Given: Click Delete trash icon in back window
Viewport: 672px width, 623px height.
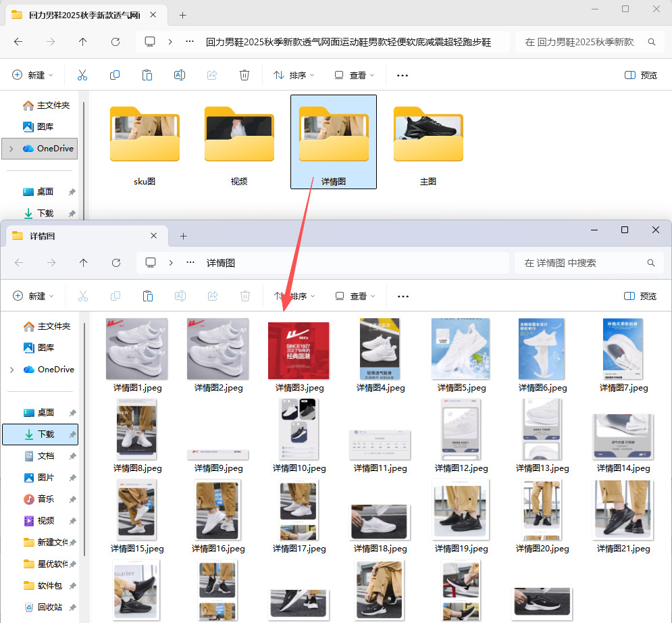Looking at the screenshot, I should click(244, 76).
